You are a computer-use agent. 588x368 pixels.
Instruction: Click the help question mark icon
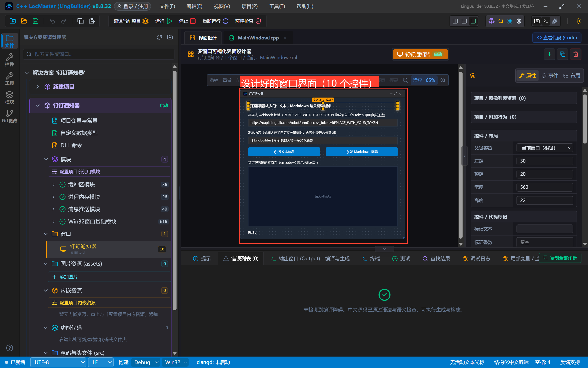pos(9,348)
